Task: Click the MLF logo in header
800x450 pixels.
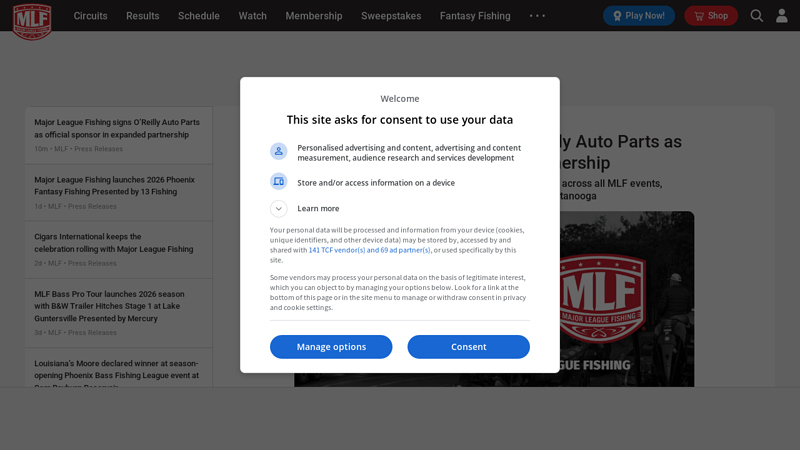Action: click(x=32, y=20)
